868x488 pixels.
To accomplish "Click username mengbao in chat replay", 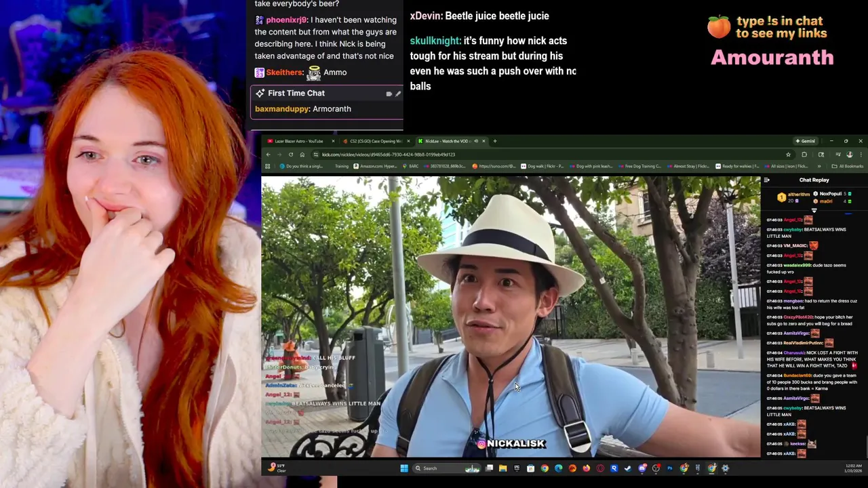I will click(x=793, y=300).
